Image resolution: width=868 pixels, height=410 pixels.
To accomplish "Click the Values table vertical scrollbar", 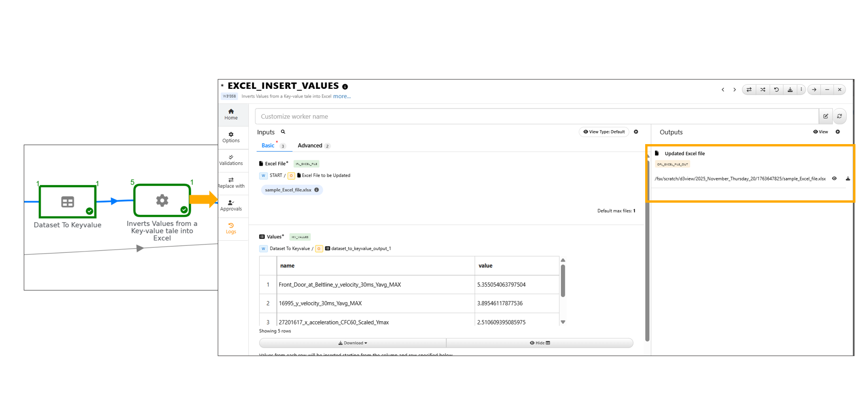I will (563, 281).
